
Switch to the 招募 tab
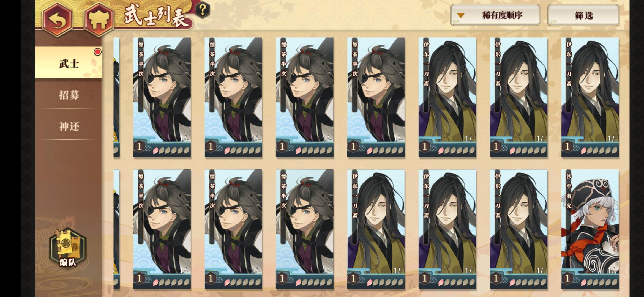[69, 95]
